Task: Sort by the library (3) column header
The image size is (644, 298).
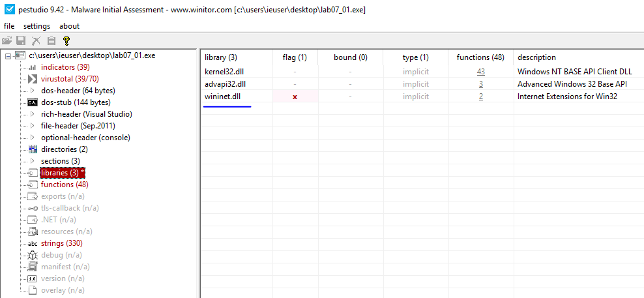Action: tap(236, 57)
